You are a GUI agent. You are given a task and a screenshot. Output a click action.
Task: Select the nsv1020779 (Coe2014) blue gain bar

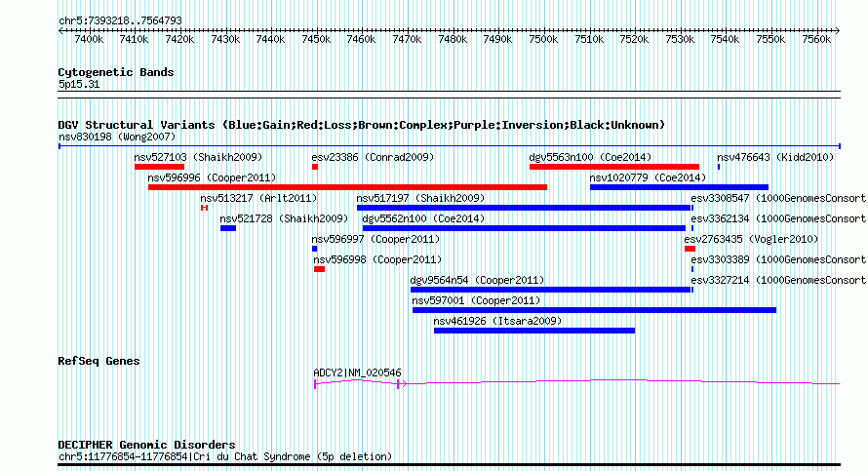[x=679, y=187]
